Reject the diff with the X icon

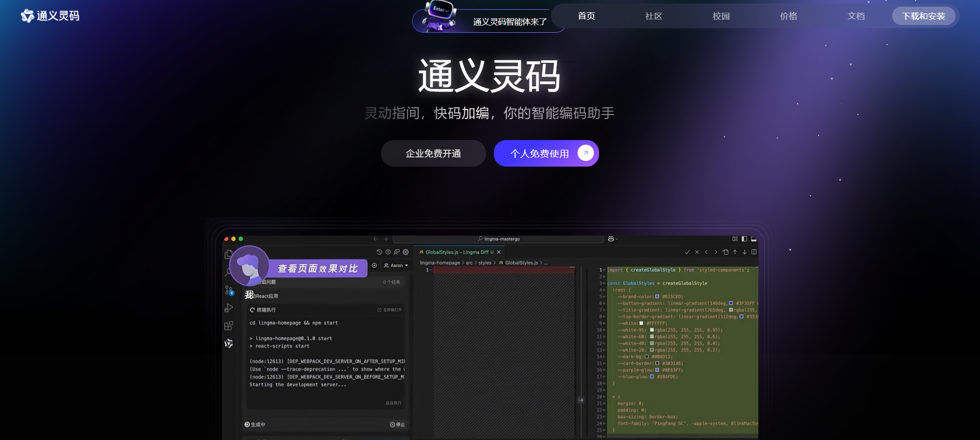697,252
